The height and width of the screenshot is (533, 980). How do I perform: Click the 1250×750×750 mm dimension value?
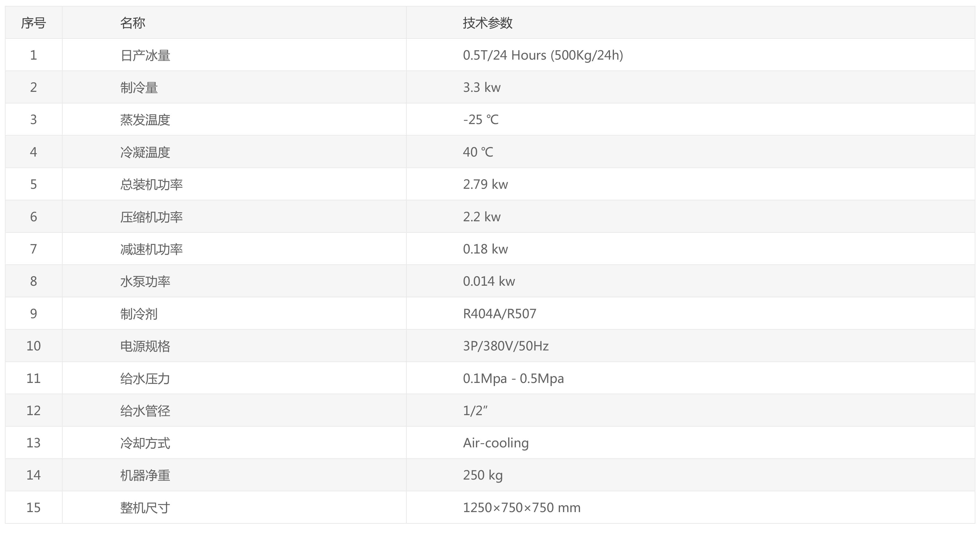[522, 508]
